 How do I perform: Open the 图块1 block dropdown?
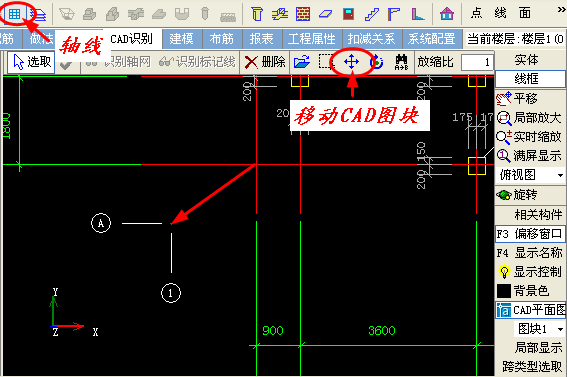click(560, 329)
